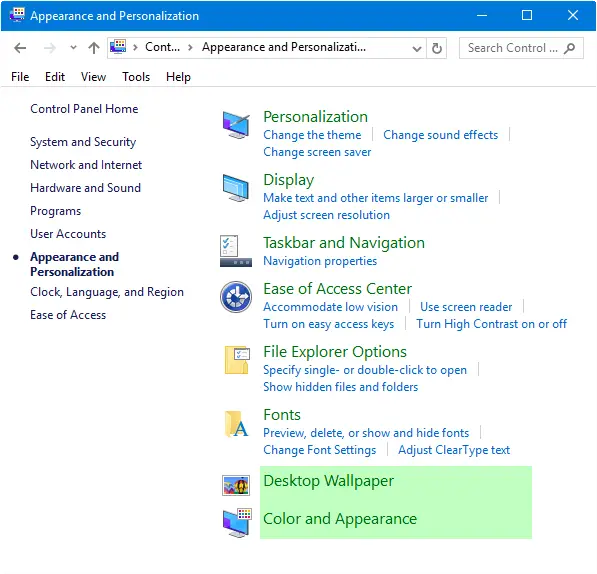Open the Color and Appearance icon
The height and width of the screenshot is (574, 597).
point(237,522)
